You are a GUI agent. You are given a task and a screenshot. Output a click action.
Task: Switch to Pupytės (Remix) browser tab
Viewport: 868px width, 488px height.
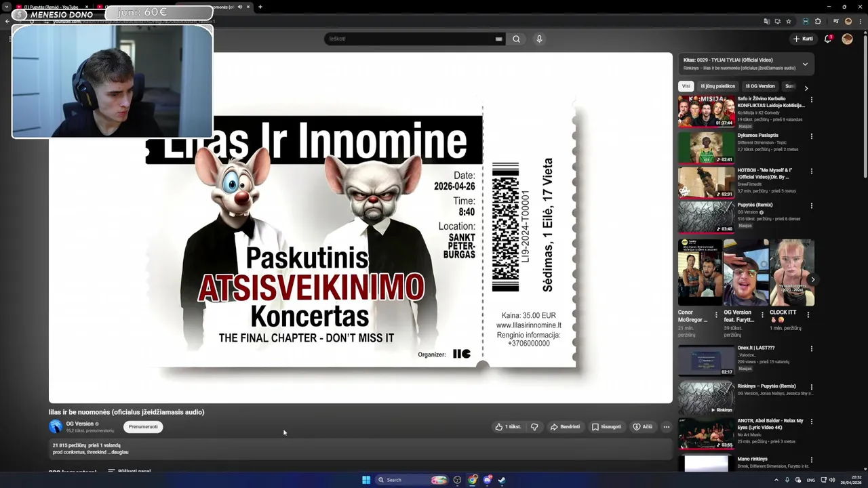click(x=52, y=7)
